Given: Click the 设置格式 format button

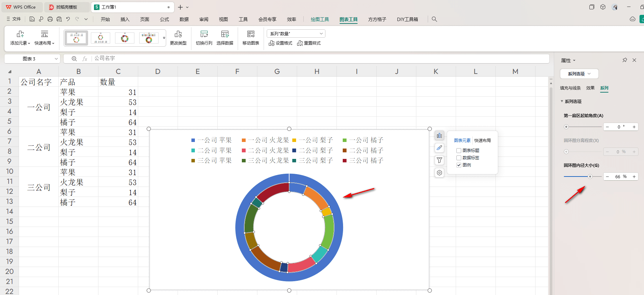Looking at the screenshot, I should pos(280,43).
